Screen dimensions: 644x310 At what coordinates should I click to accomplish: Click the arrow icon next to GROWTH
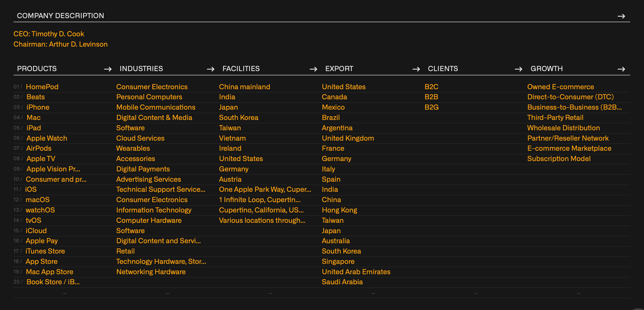coord(621,69)
